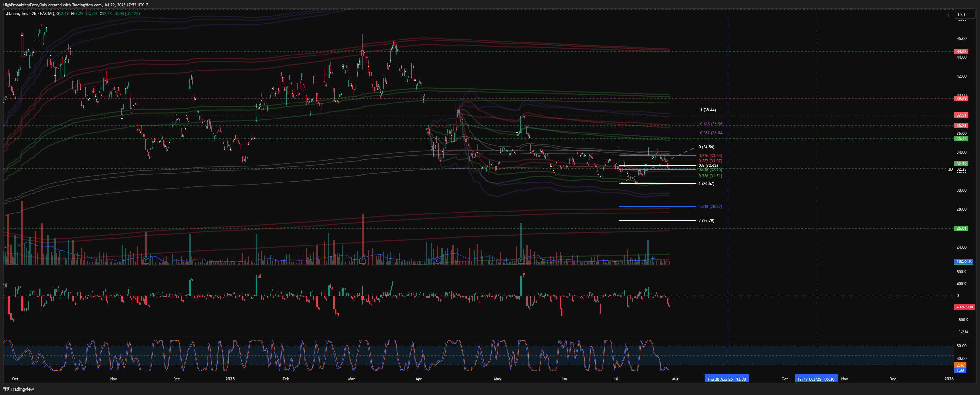Click the blue dividend D marker
980x395 pixels.
(x=437, y=261)
